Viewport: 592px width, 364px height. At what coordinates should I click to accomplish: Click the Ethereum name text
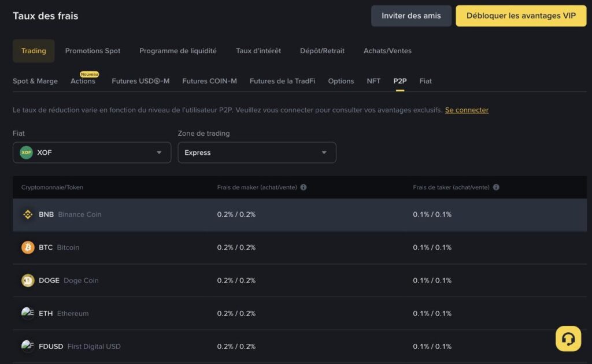tap(73, 314)
